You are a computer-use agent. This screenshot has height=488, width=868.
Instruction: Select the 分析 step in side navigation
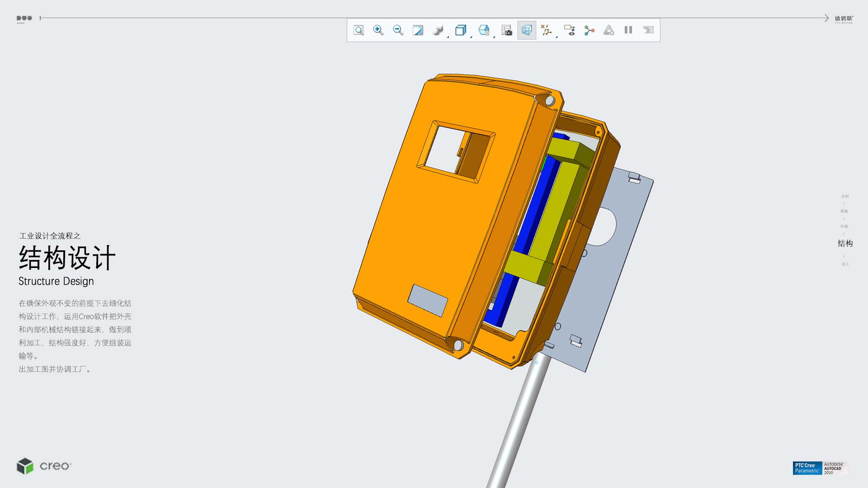845,196
